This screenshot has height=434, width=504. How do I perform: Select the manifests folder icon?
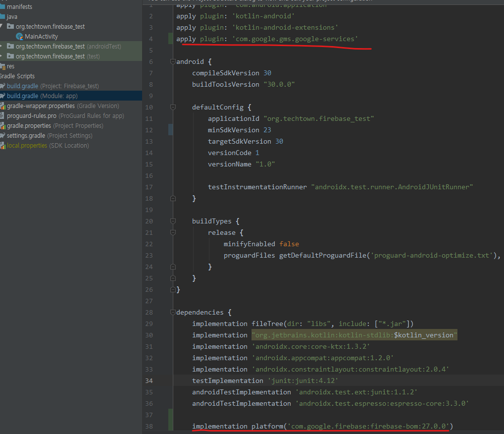click(x=2, y=7)
